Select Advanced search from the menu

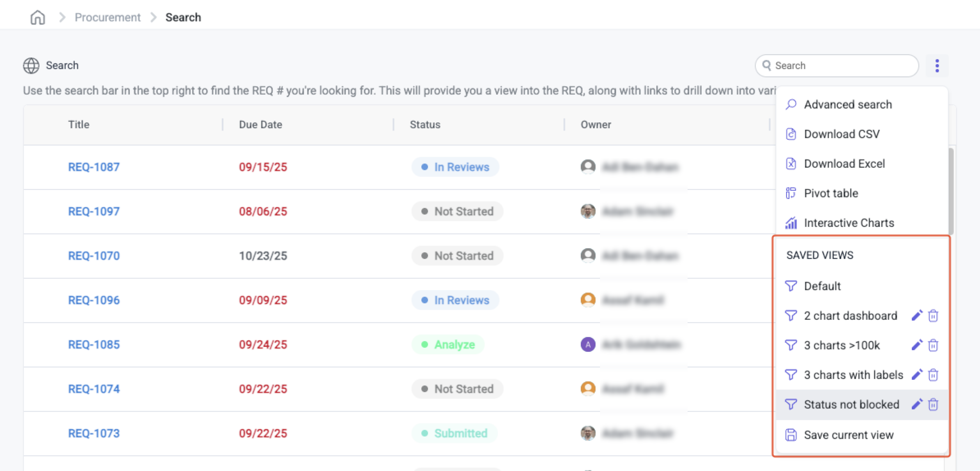point(848,104)
